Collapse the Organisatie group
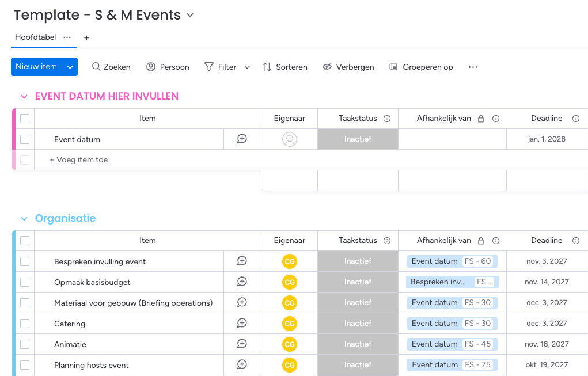Viewport: 588px width, 376px height. pos(24,219)
